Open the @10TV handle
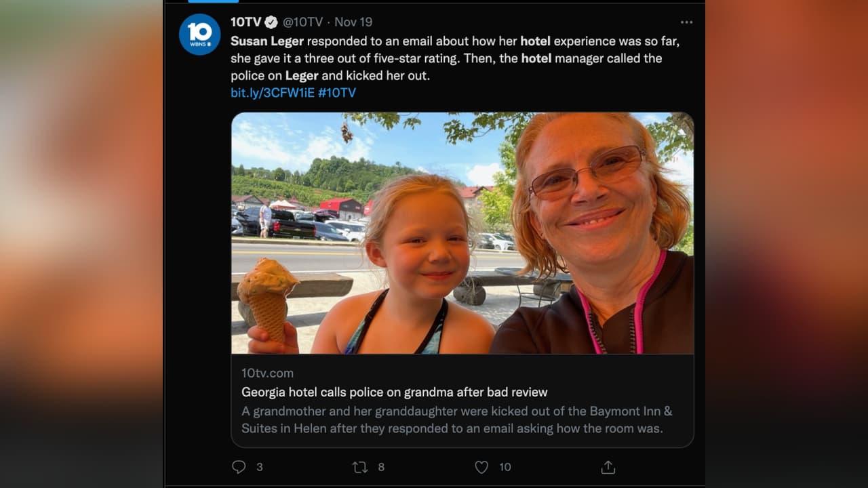 point(302,22)
